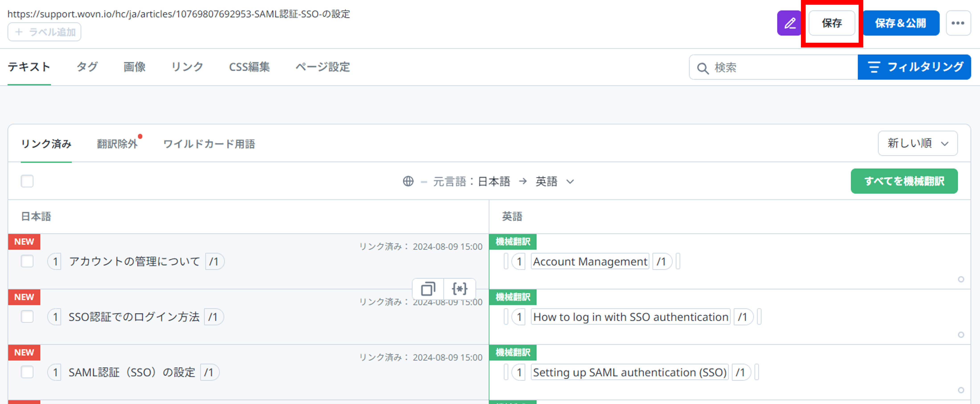This screenshot has height=404, width=980.
Task: Click status circle in SAML authentication row
Action: [961, 390]
